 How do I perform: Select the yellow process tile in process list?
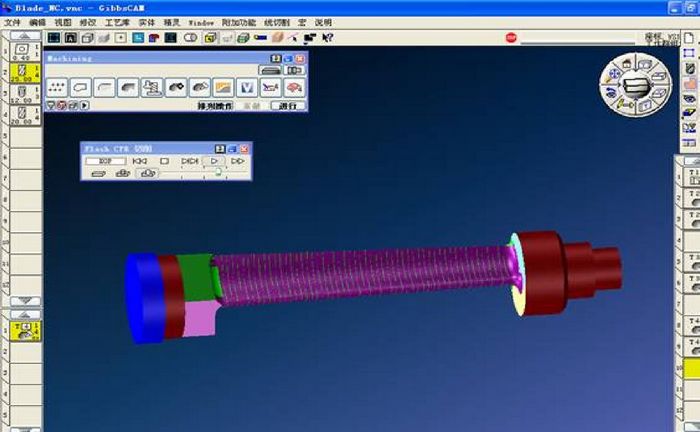pyautogui.click(x=25, y=332)
